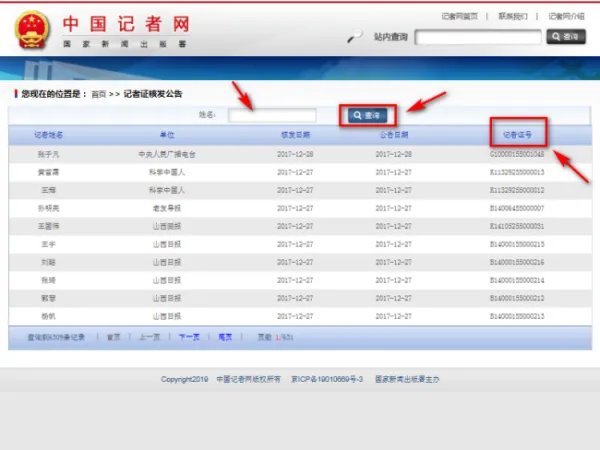Click the key icon beside 站内查询
This screenshot has height=450, width=600.
(x=353, y=37)
